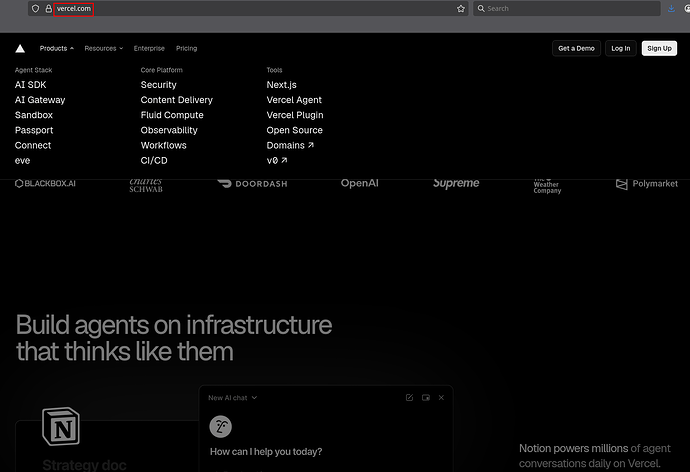The width and height of the screenshot is (690, 472).
Task: Click the DoorDash logo
Action: pos(252,183)
